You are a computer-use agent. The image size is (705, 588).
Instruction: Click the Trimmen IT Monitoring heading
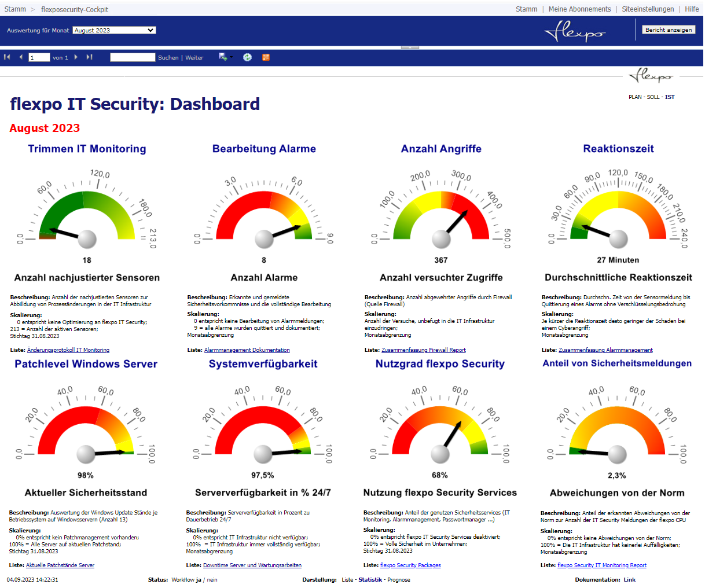pyautogui.click(x=87, y=149)
